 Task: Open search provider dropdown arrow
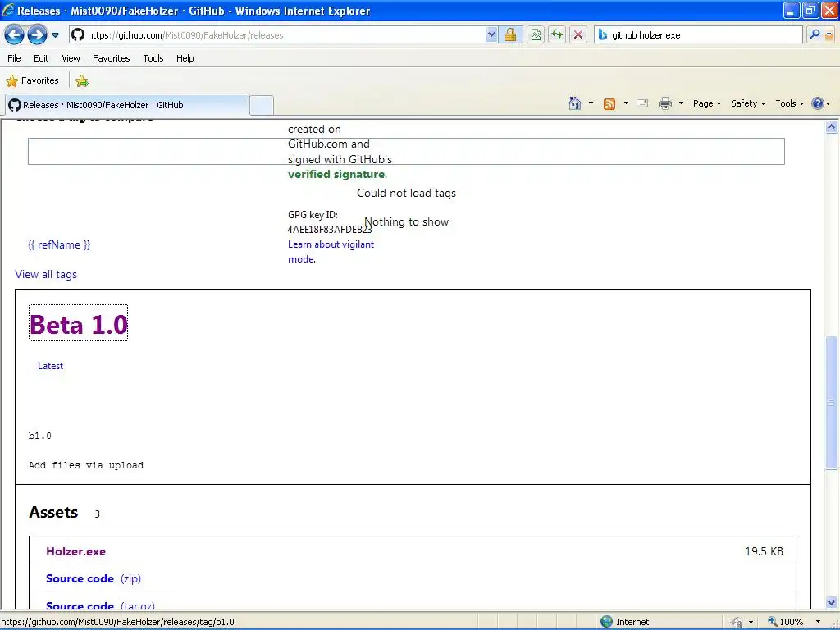click(829, 35)
